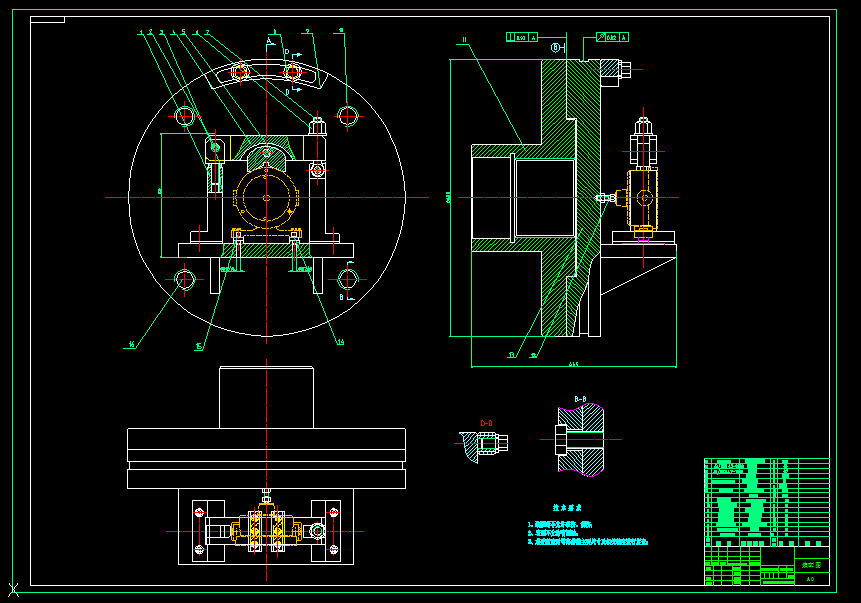Select the parts list table
Viewport: 861px width, 603px height.
pos(767,502)
